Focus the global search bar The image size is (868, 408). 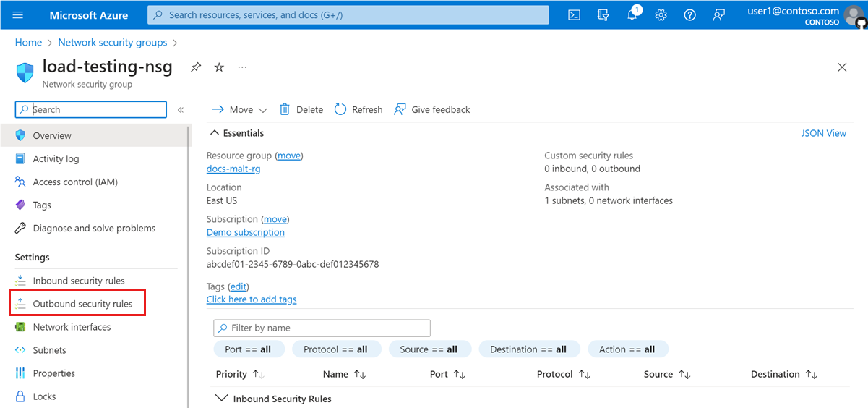pos(348,14)
